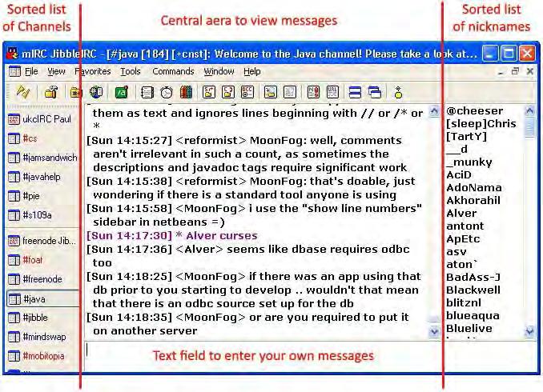Select nickname [sleep]Chris in the list
This screenshot has width=543, height=392.
481,123
